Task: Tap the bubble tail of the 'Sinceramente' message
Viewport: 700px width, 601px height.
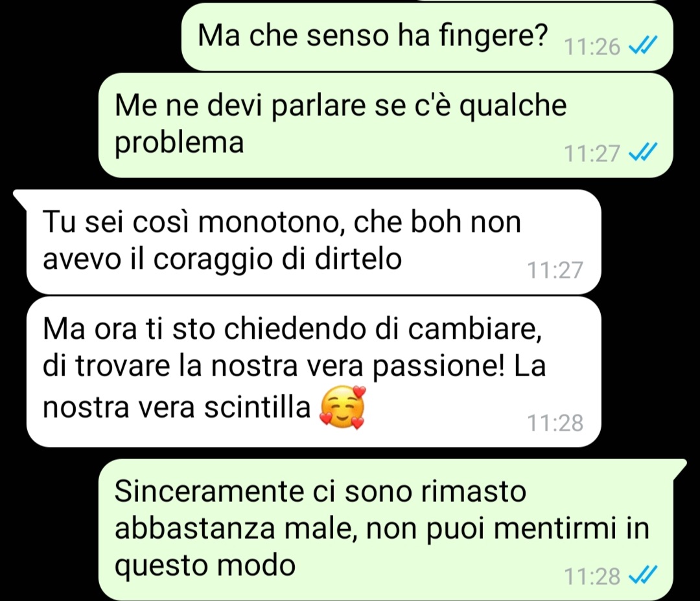Action: click(x=679, y=468)
